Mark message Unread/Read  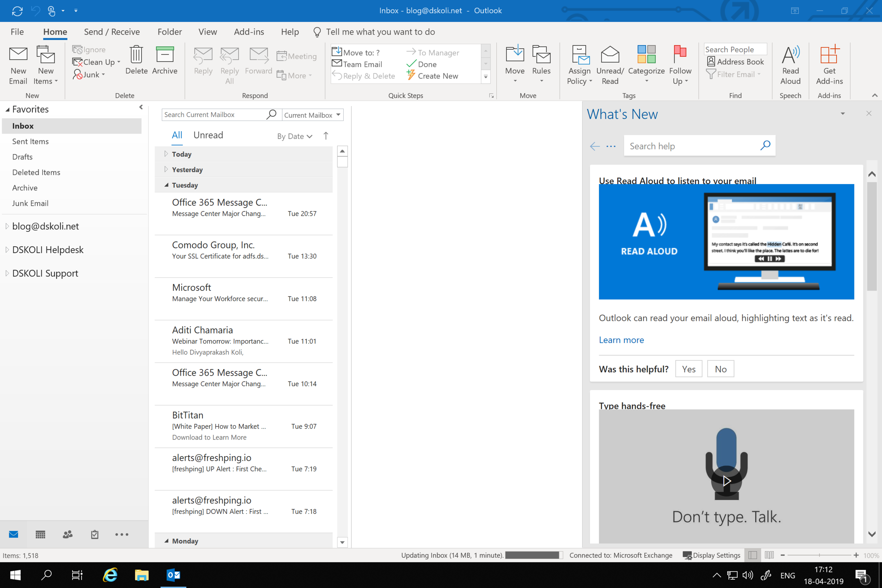coord(610,66)
